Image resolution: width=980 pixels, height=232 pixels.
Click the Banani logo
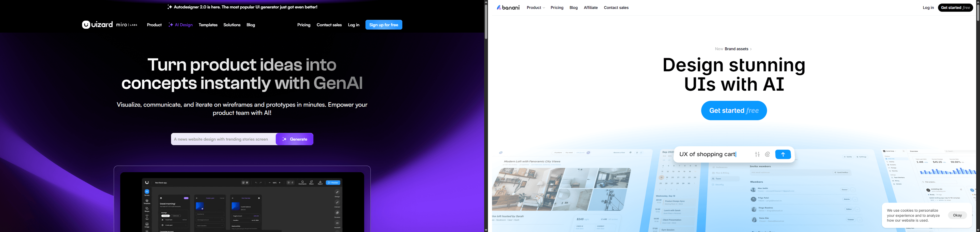[x=508, y=8]
